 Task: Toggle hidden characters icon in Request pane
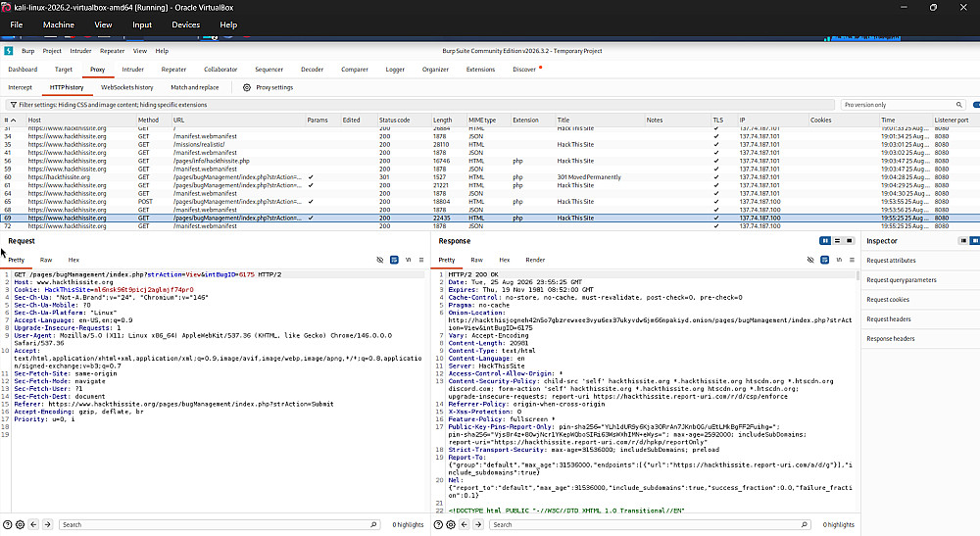(380, 260)
